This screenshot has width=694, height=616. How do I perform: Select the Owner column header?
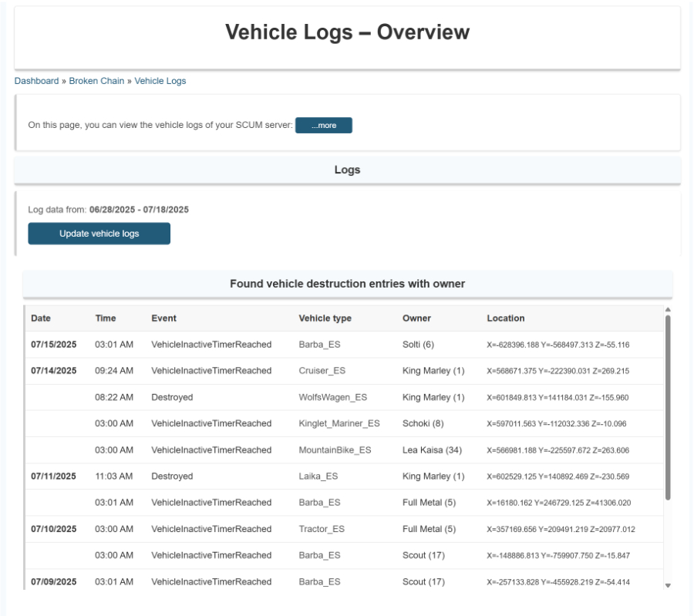[x=416, y=318]
